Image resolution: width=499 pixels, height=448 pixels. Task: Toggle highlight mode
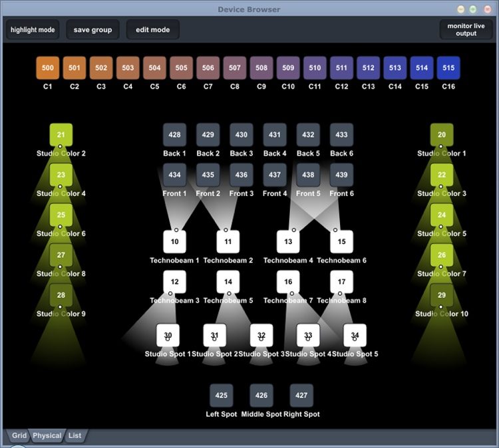33,30
